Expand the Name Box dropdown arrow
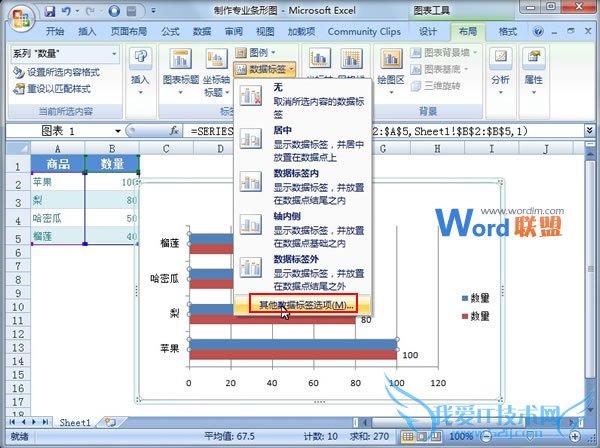This screenshot has width=600, height=448. [117, 131]
